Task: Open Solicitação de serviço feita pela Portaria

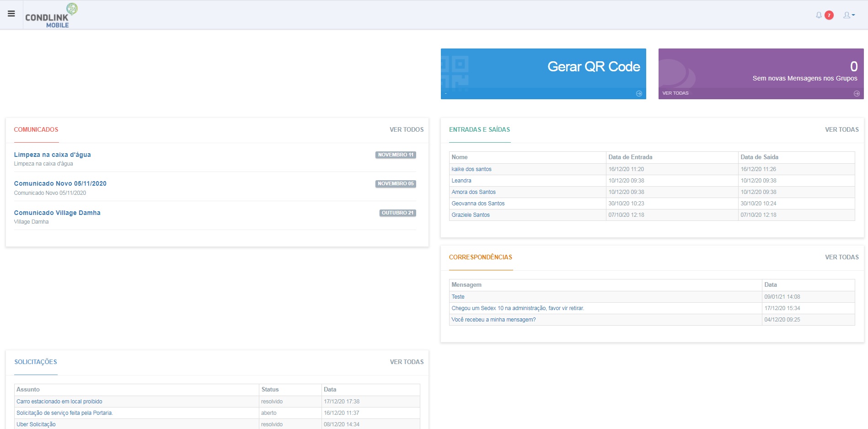Action: (x=64, y=413)
